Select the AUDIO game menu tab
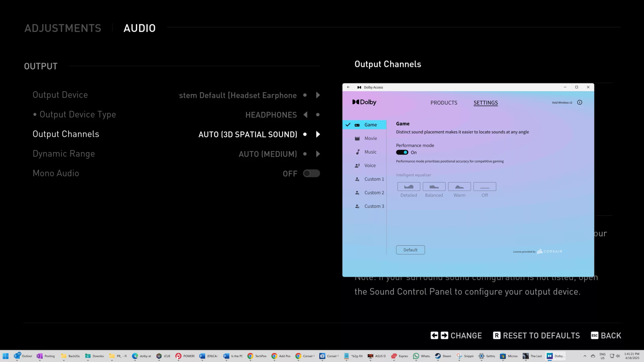The width and height of the screenshot is (644, 362). [139, 28]
